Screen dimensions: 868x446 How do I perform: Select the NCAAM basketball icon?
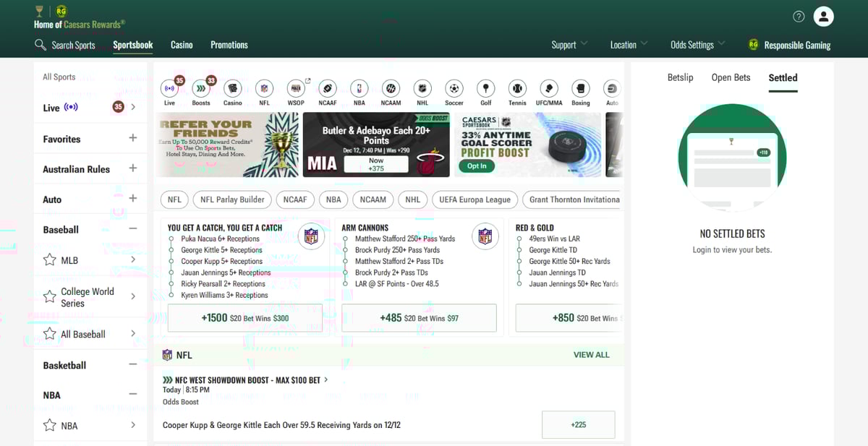coord(391,88)
